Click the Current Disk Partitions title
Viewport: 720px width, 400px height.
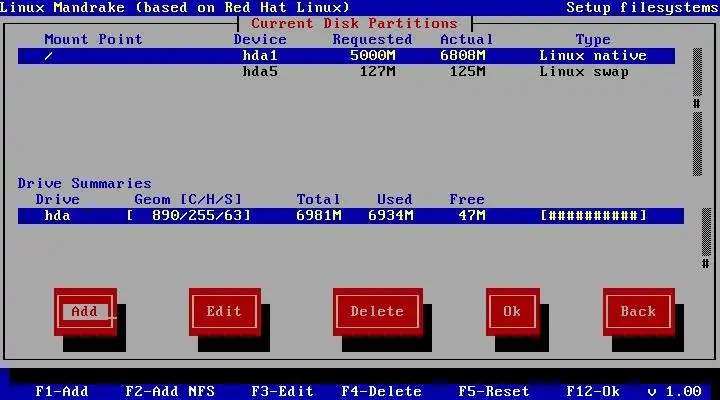pyautogui.click(x=354, y=23)
